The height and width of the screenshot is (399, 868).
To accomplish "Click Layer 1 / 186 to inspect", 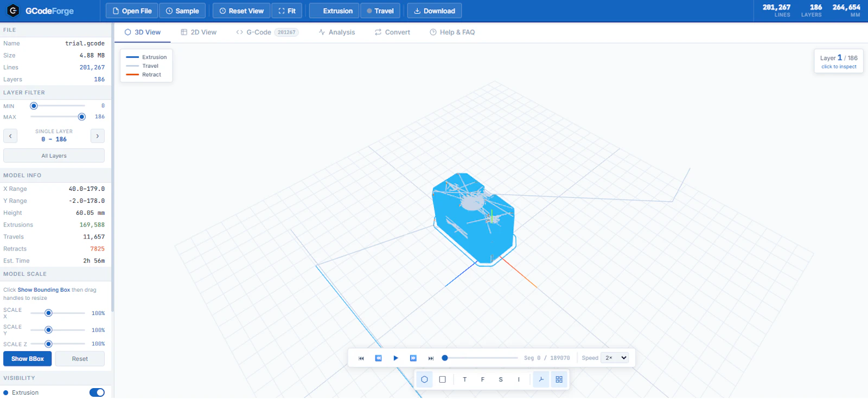I will coord(839,61).
